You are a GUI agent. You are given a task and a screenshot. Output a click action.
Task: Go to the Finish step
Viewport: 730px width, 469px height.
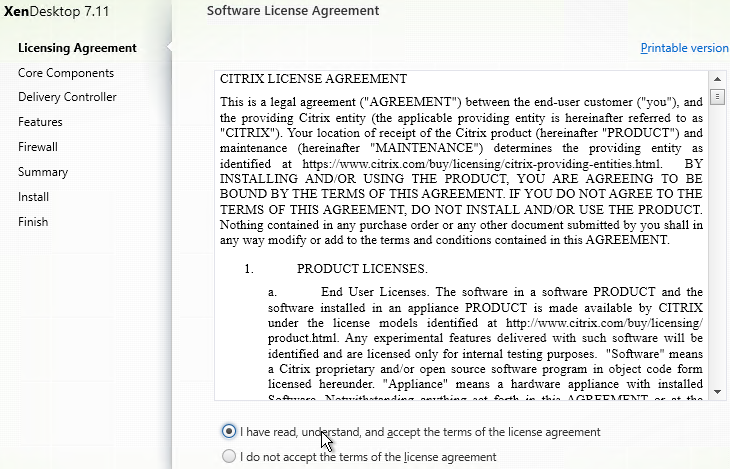33,222
